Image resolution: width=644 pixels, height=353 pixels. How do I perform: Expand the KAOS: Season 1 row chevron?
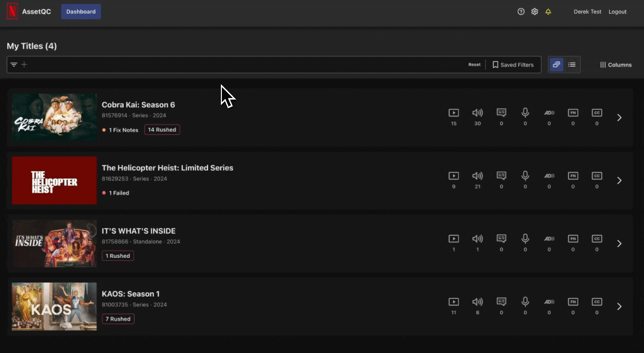619,306
